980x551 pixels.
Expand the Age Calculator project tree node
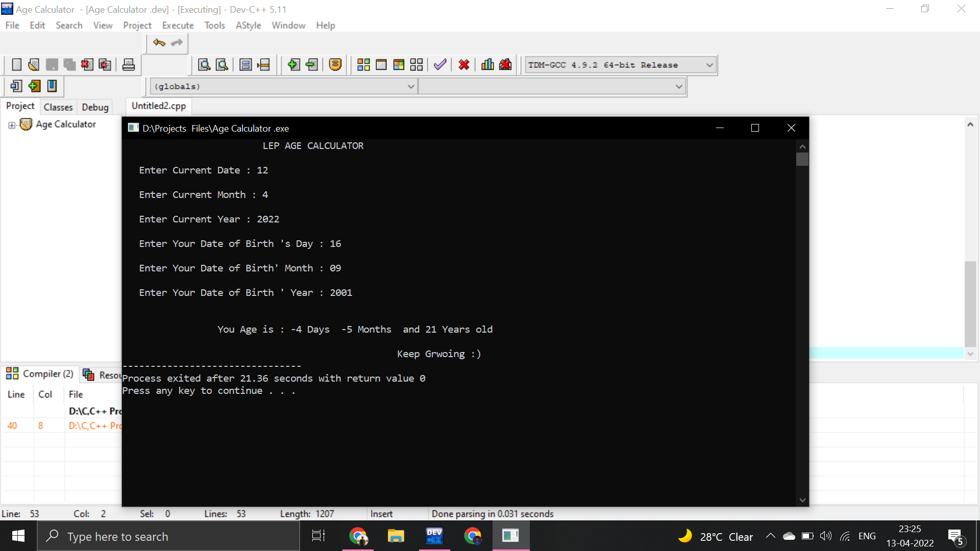[x=11, y=124]
